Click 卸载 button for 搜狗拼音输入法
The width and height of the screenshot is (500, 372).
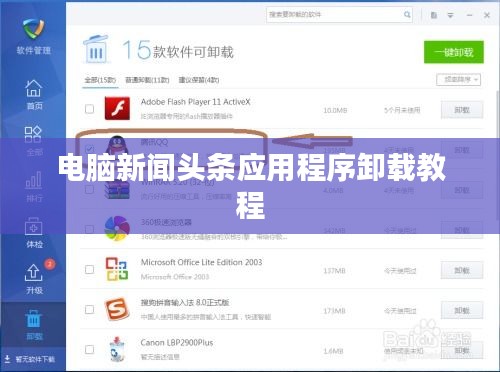pos(462,310)
